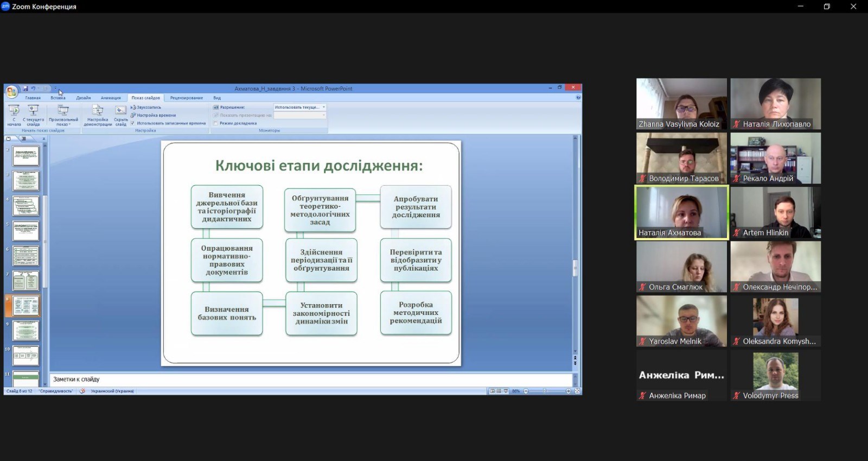Screen dimensions: 868x461
Task: Open the Дизайн ribbon tab
Action: (x=84, y=98)
